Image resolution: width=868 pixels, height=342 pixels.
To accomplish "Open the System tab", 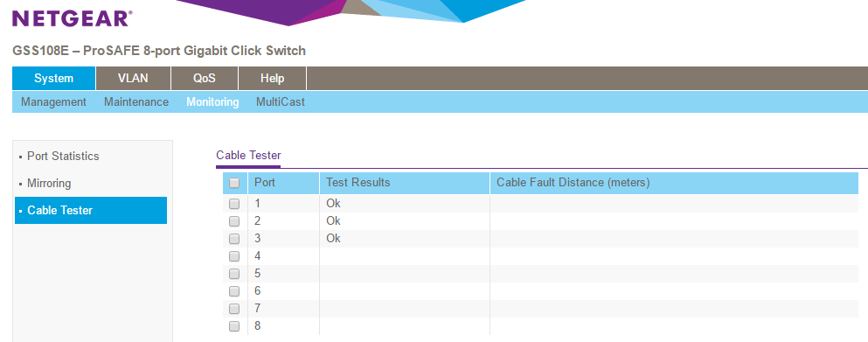I will click(53, 78).
